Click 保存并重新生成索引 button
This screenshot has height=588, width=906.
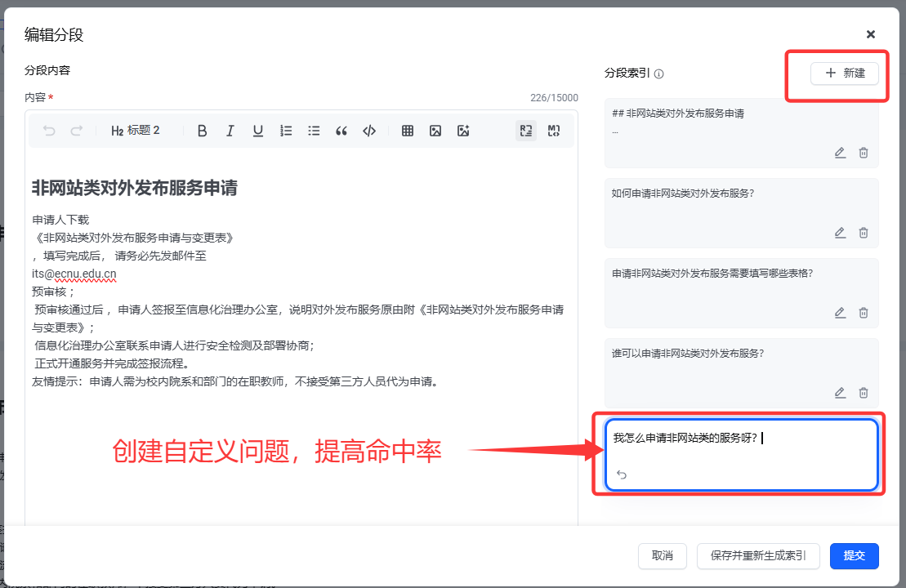tap(758, 555)
